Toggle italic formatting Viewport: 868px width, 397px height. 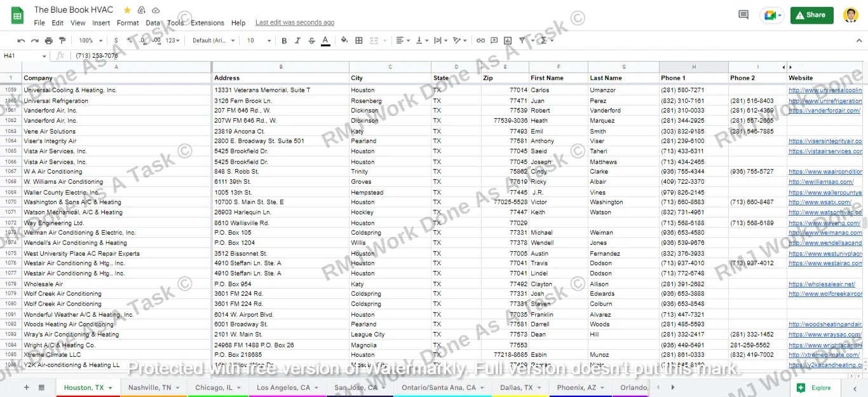(297, 41)
